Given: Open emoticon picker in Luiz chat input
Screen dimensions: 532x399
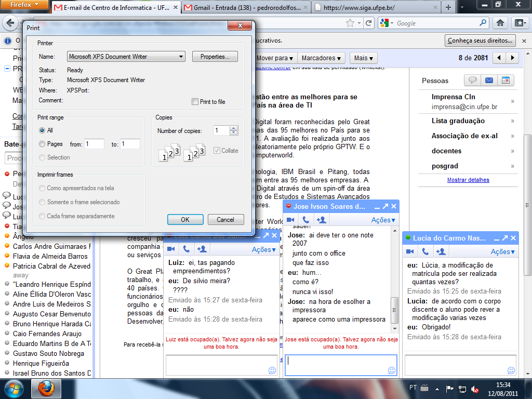Looking at the screenshot, I should [272, 370].
